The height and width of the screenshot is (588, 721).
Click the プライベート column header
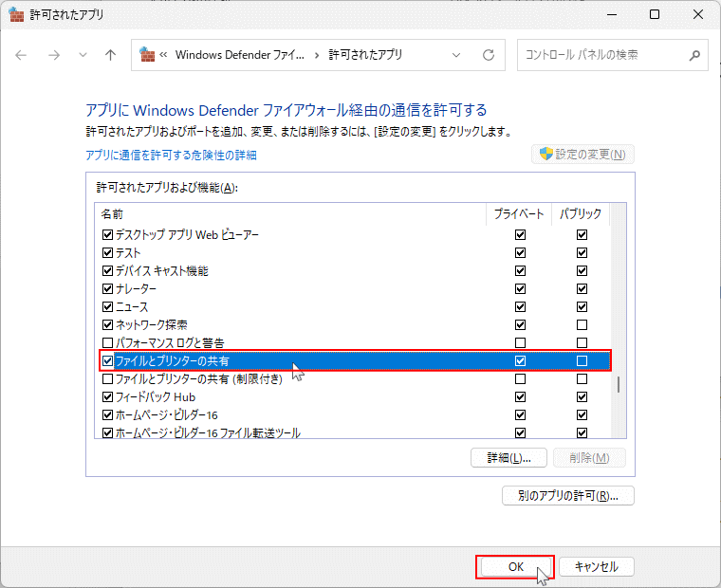pos(519,213)
